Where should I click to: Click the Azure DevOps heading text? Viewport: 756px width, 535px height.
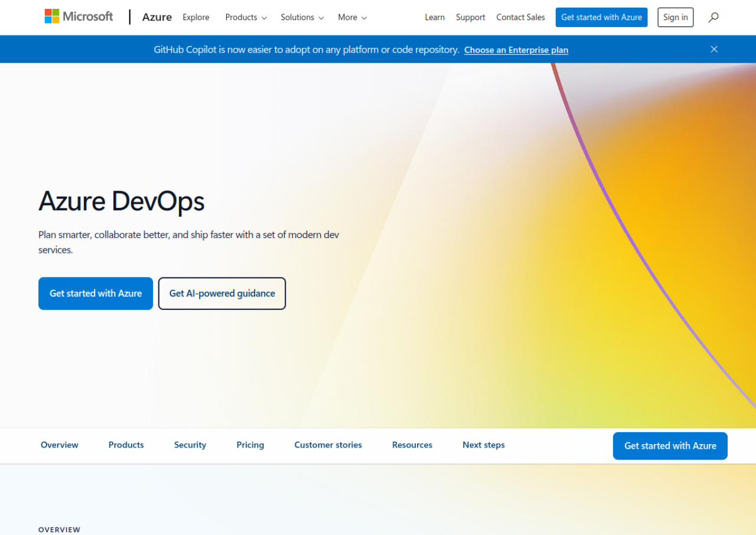tap(122, 201)
